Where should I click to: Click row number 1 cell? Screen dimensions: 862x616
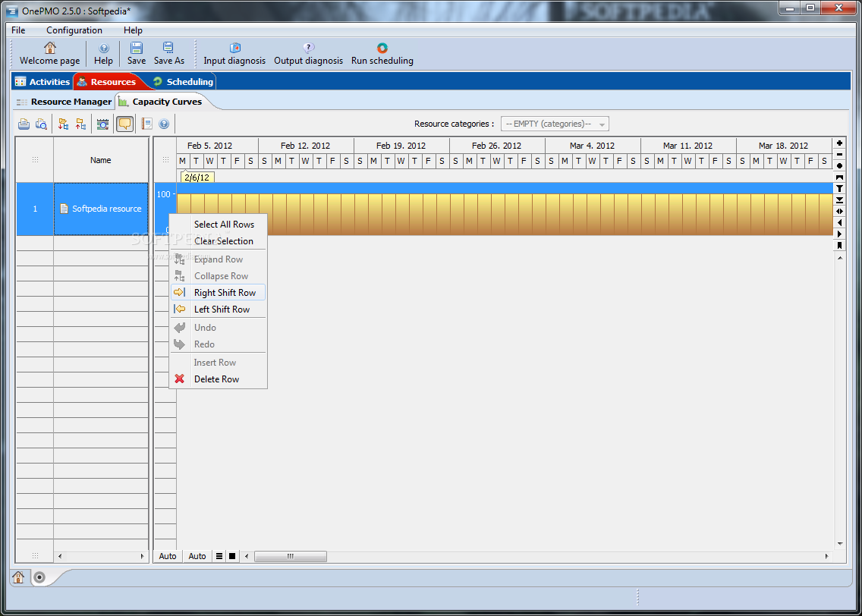coord(35,209)
